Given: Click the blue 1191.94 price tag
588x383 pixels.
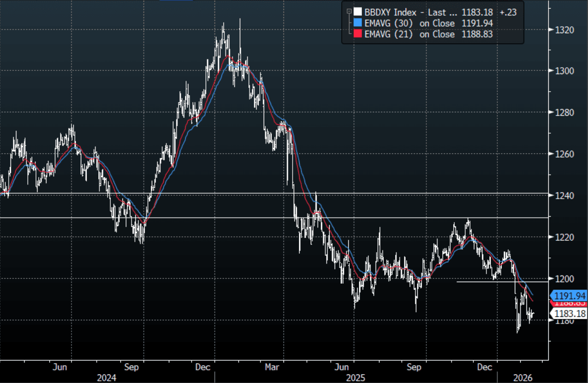Looking at the screenshot, I should coord(569,296).
